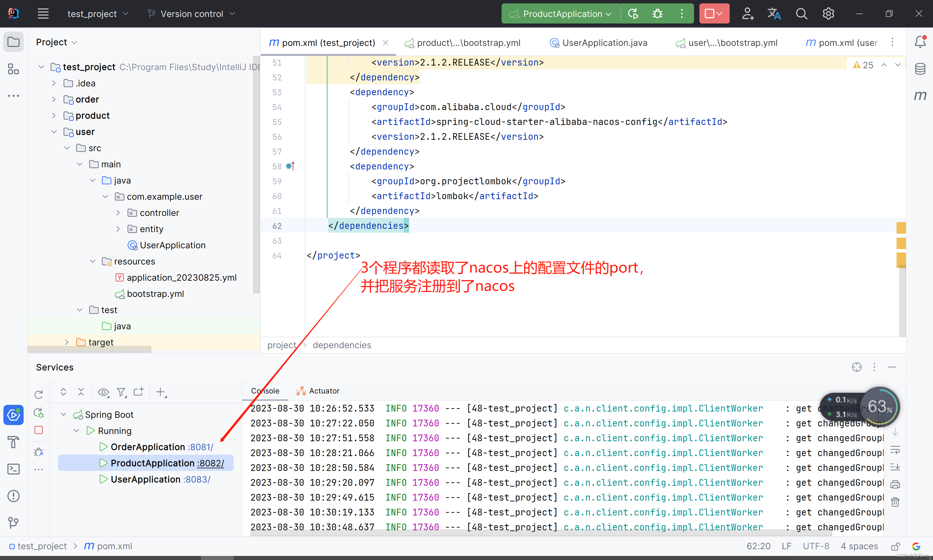
Task: Click the Translate icon in toolbar
Action: (x=774, y=13)
